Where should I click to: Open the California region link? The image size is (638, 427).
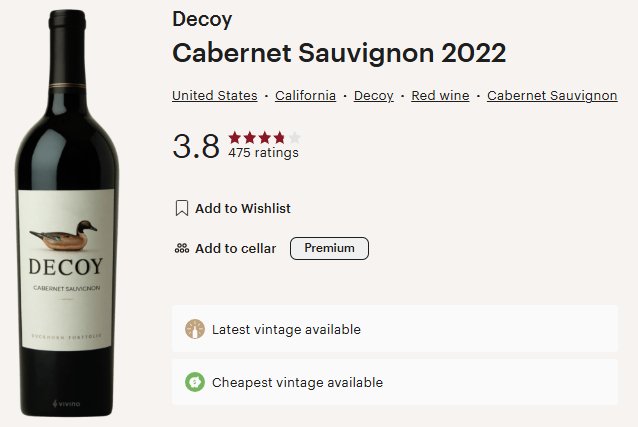[x=305, y=96]
